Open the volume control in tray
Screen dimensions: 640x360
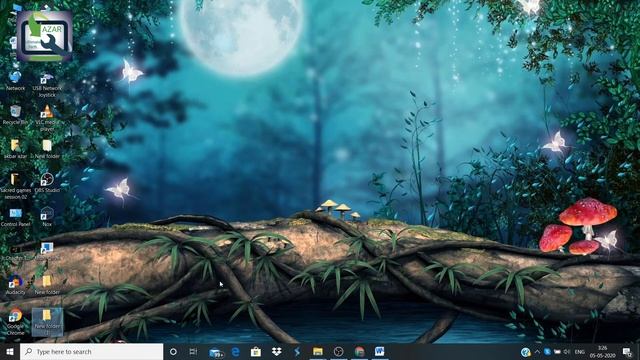point(567,352)
